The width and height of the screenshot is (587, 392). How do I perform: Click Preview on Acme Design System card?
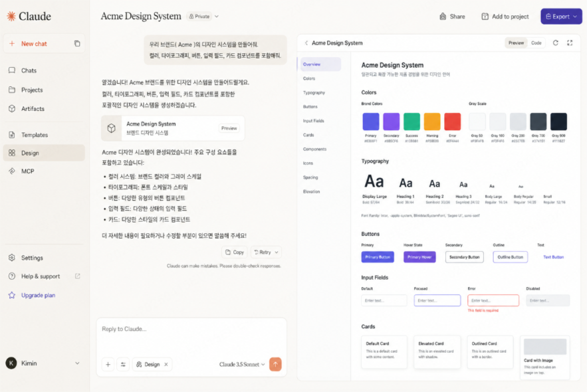tap(229, 128)
